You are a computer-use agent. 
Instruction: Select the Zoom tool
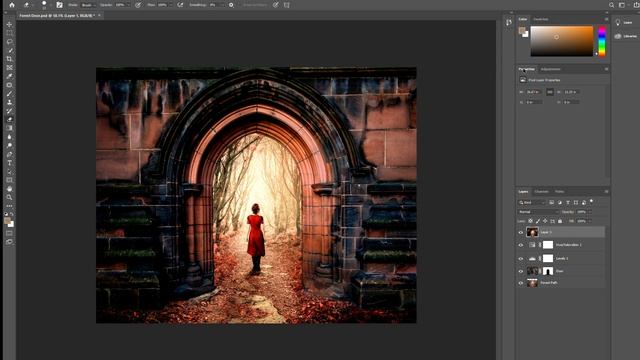click(9, 197)
